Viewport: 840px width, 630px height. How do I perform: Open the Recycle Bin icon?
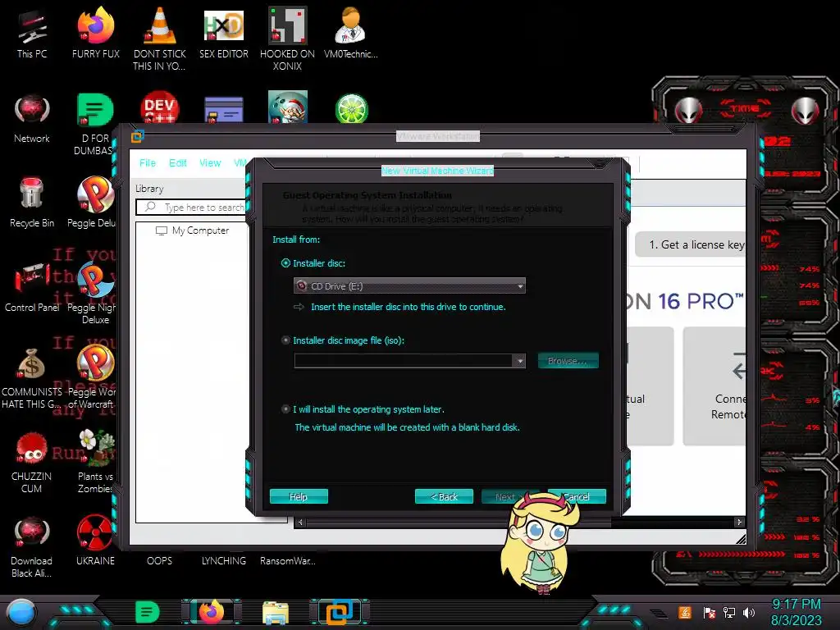point(32,203)
